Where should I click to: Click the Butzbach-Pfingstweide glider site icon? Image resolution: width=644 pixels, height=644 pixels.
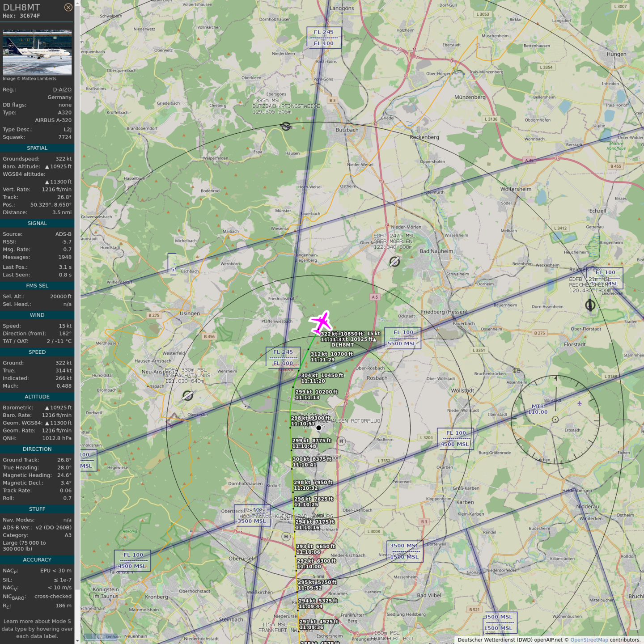(x=286, y=127)
